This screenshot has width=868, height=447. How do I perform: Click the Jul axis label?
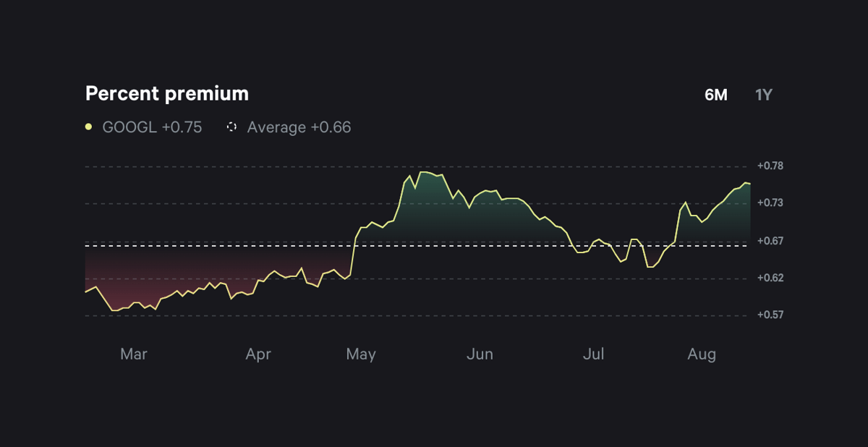click(x=594, y=354)
